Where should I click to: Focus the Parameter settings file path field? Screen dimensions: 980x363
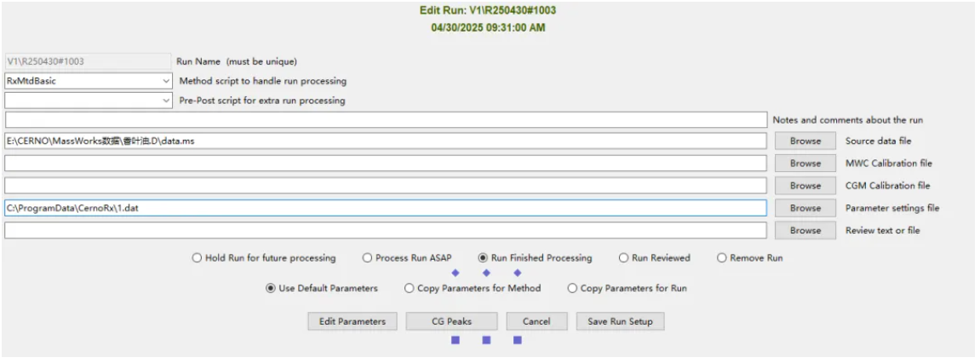click(x=386, y=208)
